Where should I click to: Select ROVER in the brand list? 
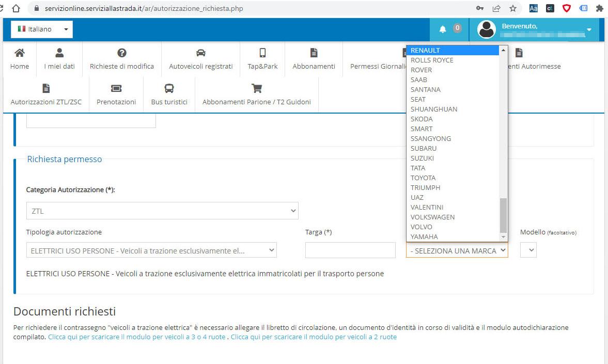pyautogui.click(x=453, y=70)
